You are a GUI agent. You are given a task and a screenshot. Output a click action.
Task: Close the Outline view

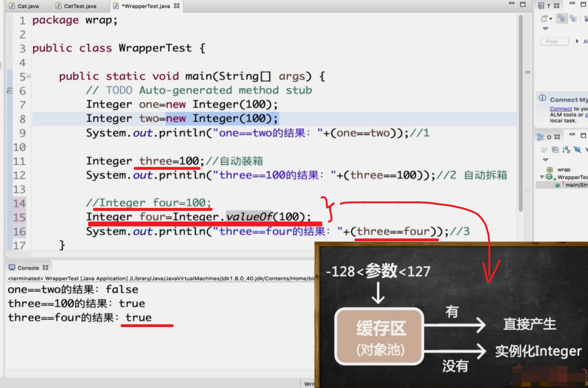pyautogui.click(x=557, y=137)
